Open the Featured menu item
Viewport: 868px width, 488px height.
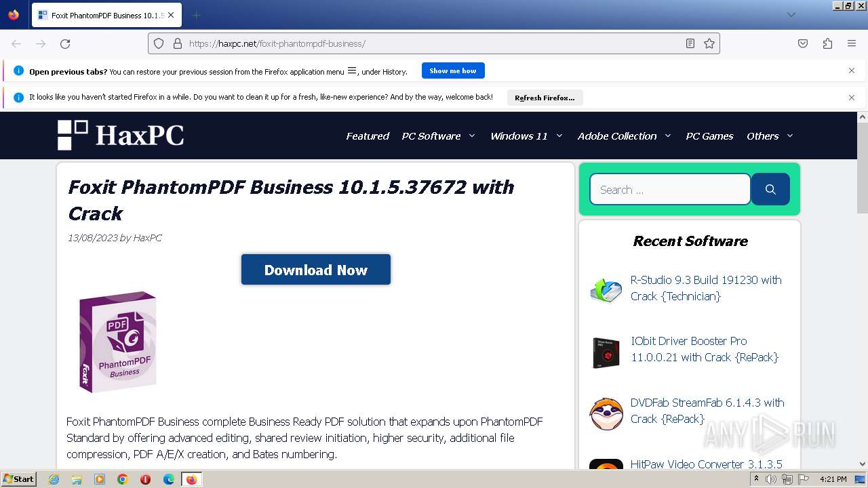tap(368, 136)
